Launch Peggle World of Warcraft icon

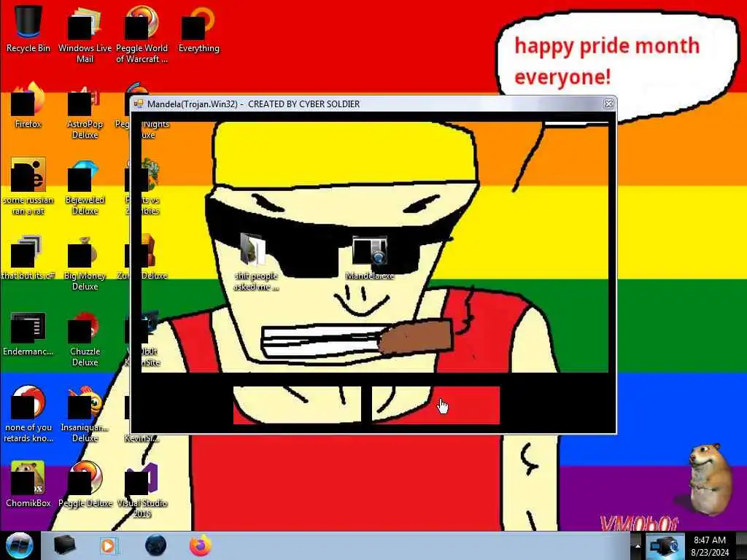click(142, 34)
